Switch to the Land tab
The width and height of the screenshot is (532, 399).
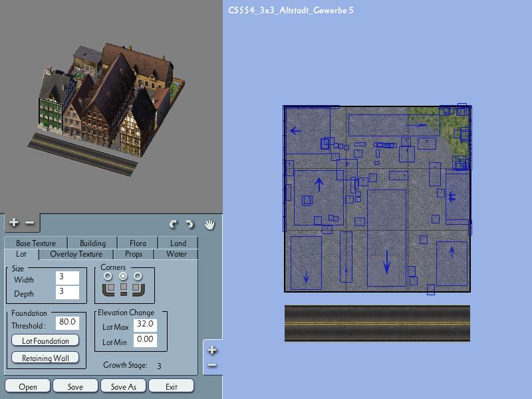point(178,243)
